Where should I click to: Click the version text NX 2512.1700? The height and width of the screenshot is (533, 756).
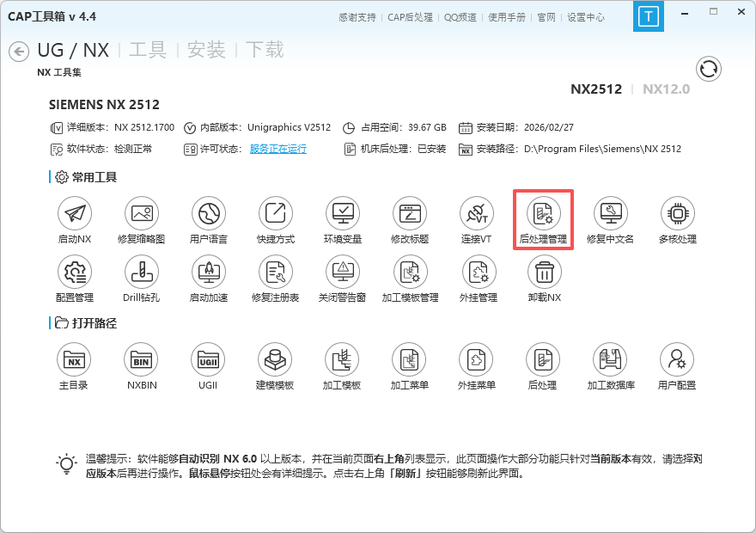coord(144,127)
